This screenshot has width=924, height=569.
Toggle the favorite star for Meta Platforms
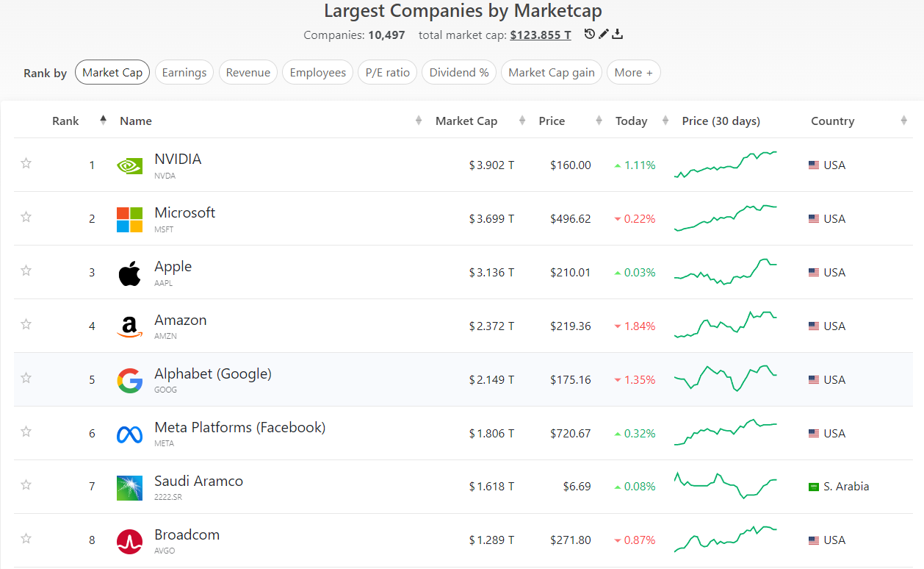(26, 432)
